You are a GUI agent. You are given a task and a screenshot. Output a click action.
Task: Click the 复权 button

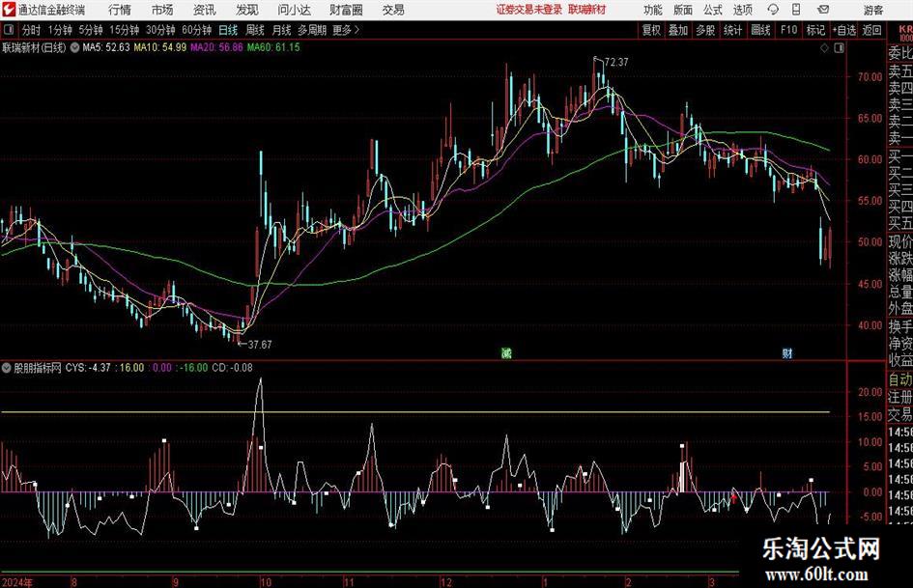tap(651, 30)
